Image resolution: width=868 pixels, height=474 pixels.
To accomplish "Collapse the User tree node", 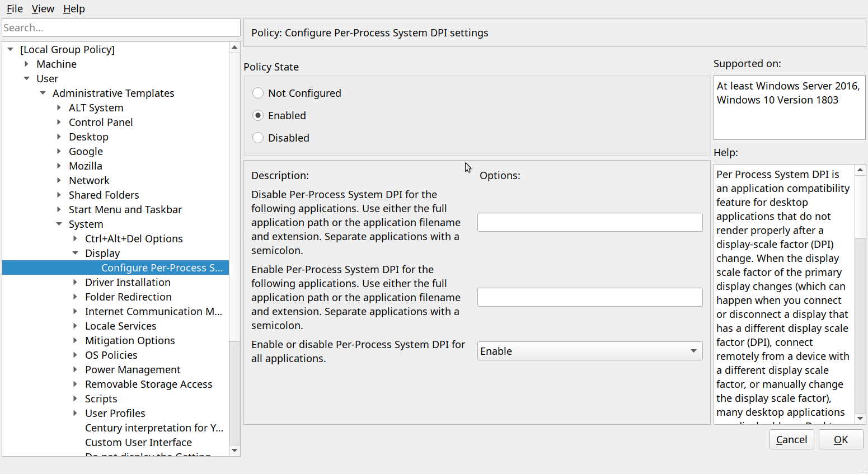I will [27, 78].
